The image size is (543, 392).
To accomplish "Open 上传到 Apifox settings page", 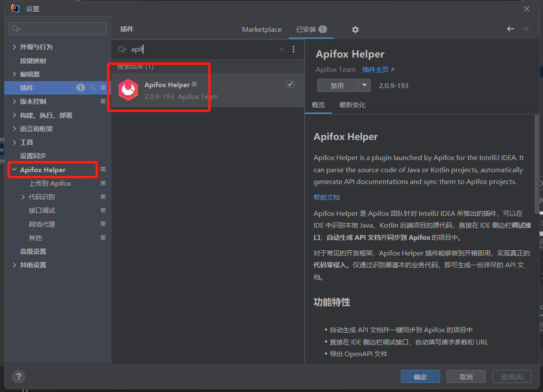I will click(50, 183).
